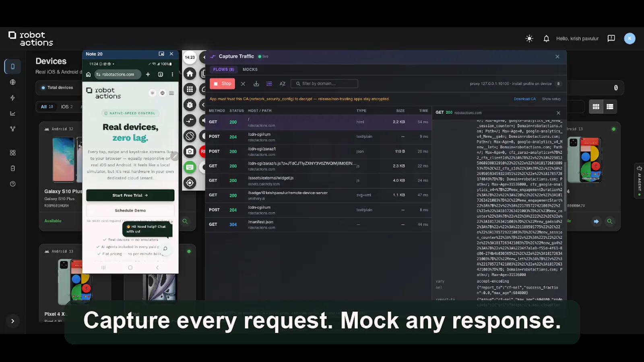
Task: Click the filter by domain field
Action: [x=324, y=84]
